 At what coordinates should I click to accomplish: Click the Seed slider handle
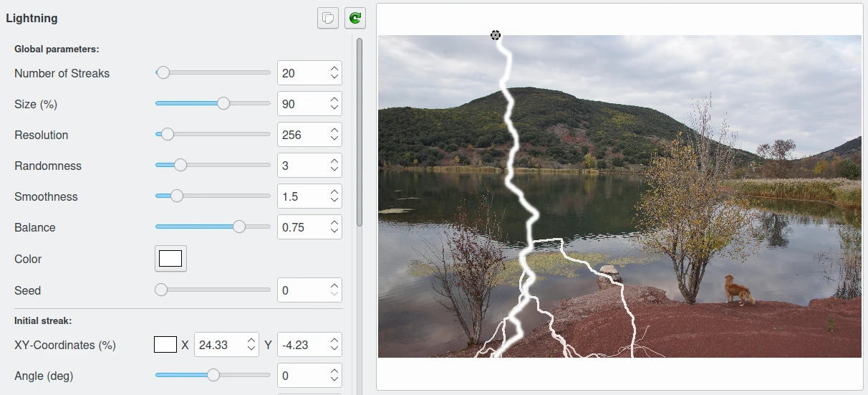(x=161, y=290)
